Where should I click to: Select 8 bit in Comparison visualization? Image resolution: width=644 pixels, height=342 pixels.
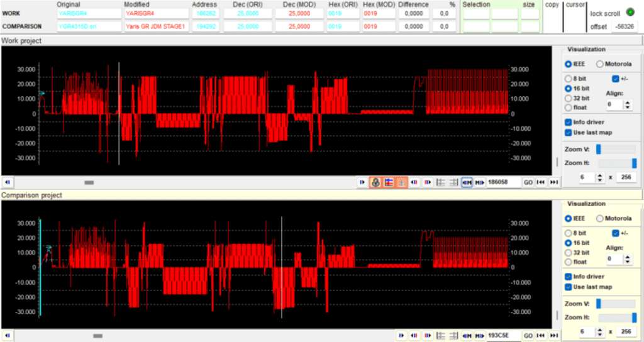coord(569,233)
